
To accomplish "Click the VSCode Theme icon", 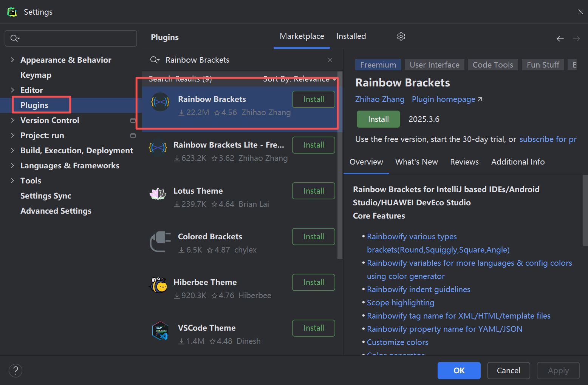I will coord(160,331).
